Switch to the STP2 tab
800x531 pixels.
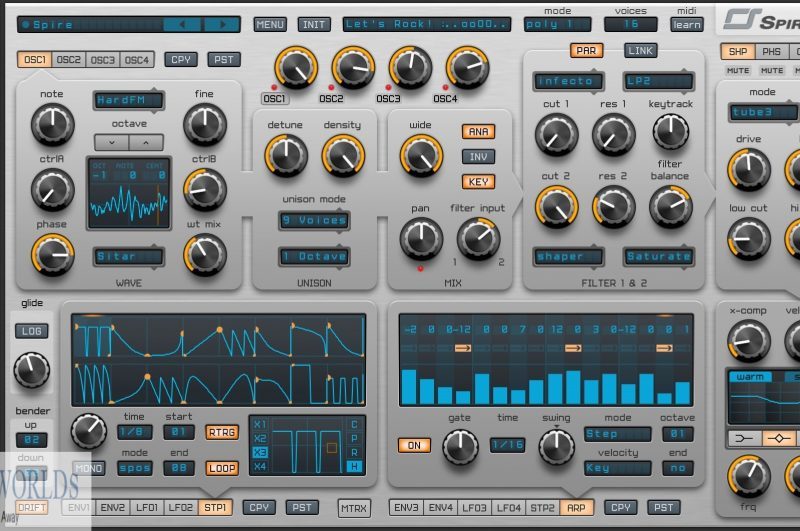[542, 508]
